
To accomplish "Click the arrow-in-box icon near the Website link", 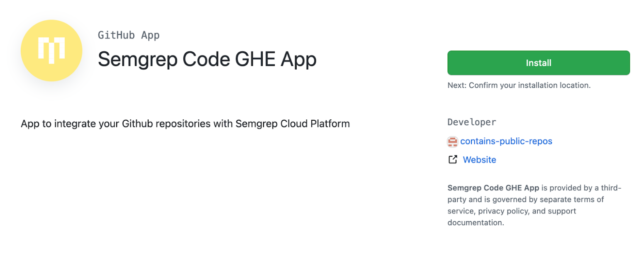I will pyautogui.click(x=452, y=159).
